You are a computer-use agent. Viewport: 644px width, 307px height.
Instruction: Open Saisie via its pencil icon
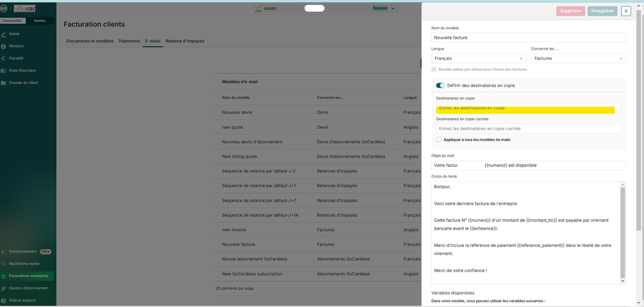coord(4,34)
